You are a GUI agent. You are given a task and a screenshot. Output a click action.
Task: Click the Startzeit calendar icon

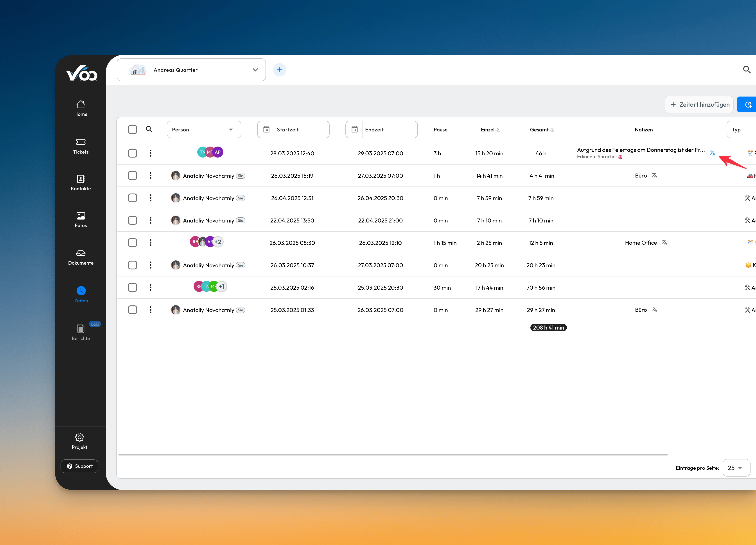tap(266, 129)
